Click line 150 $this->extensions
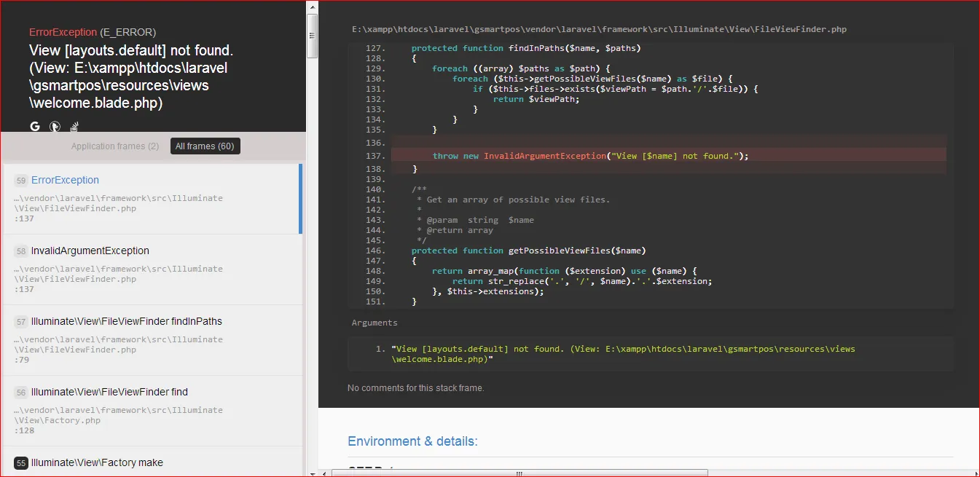Viewport: 980px width, 477px height. tap(488, 291)
